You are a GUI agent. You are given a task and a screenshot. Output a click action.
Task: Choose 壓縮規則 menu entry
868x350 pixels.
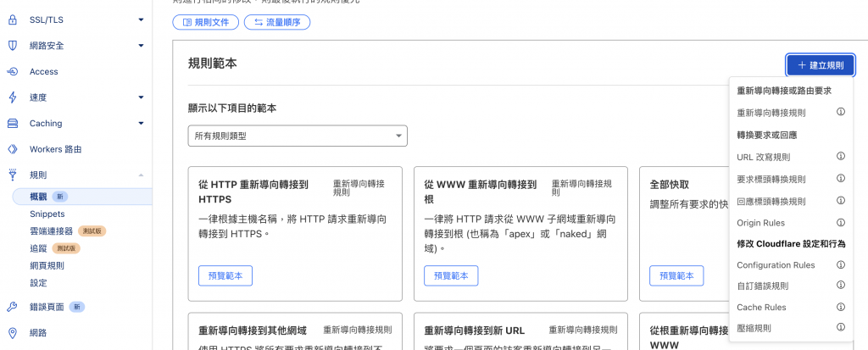tap(754, 328)
